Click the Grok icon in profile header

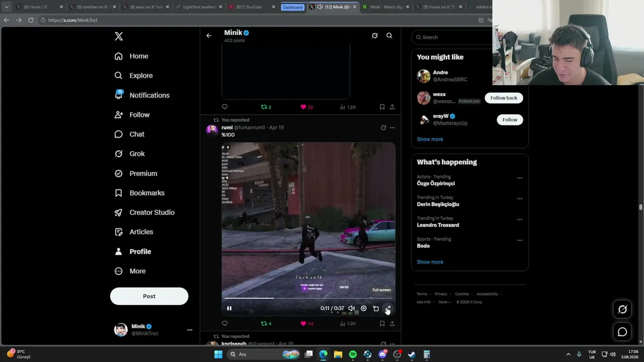tap(375, 36)
